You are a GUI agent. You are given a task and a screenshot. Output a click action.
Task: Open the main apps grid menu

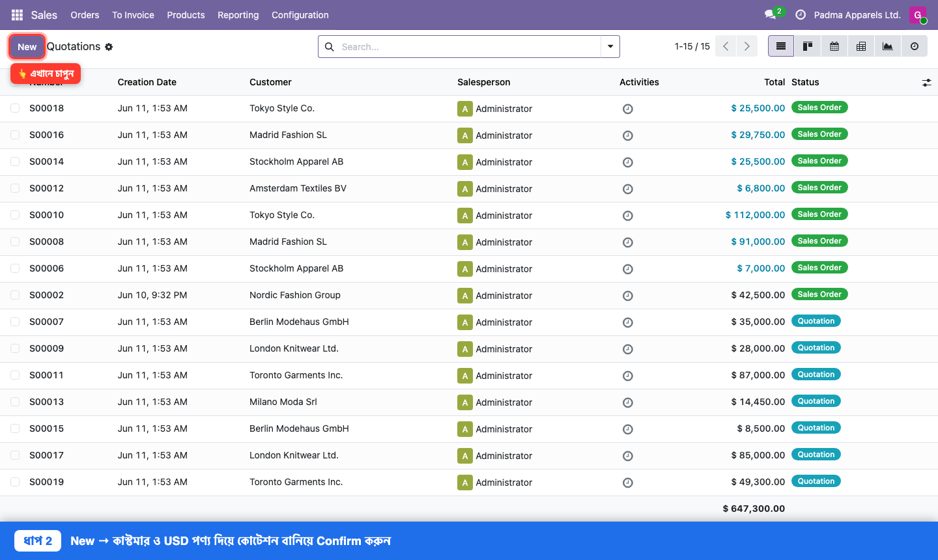point(18,15)
